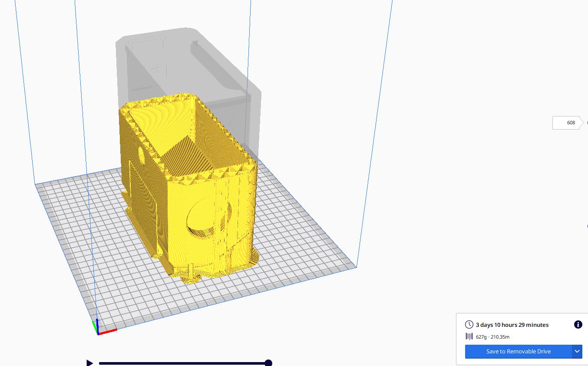Click the simulation path slider handle
The width and height of the screenshot is (588, 366).
click(x=268, y=363)
